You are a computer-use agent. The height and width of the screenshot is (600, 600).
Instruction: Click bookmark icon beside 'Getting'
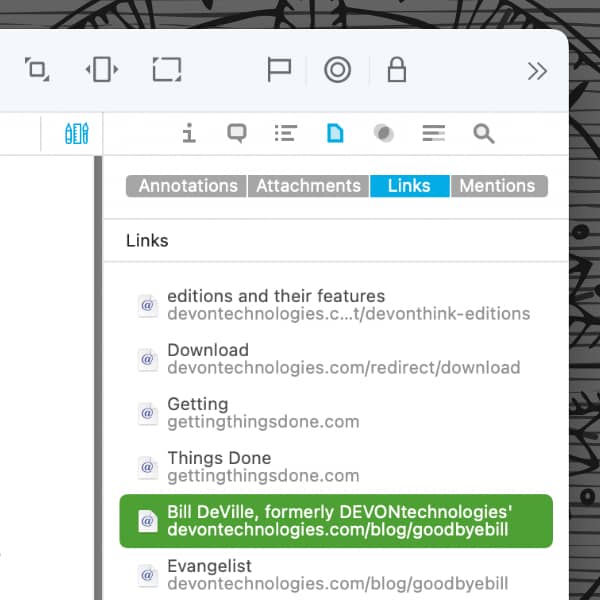pos(148,413)
